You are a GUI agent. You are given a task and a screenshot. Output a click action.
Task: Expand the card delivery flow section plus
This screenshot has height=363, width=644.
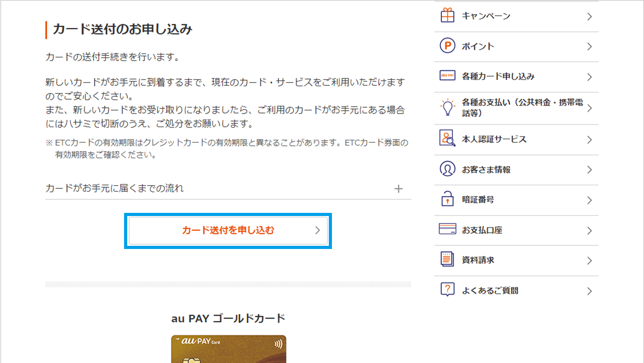398,189
